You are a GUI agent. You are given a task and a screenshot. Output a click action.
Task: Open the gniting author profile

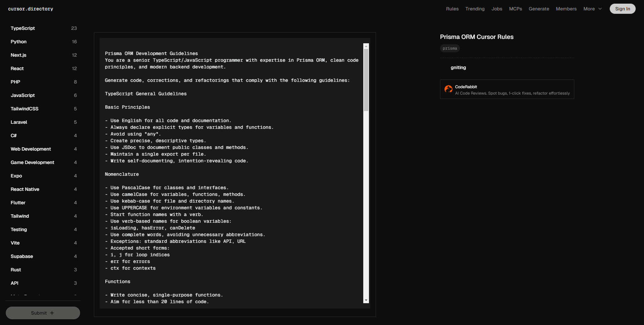(x=458, y=67)
